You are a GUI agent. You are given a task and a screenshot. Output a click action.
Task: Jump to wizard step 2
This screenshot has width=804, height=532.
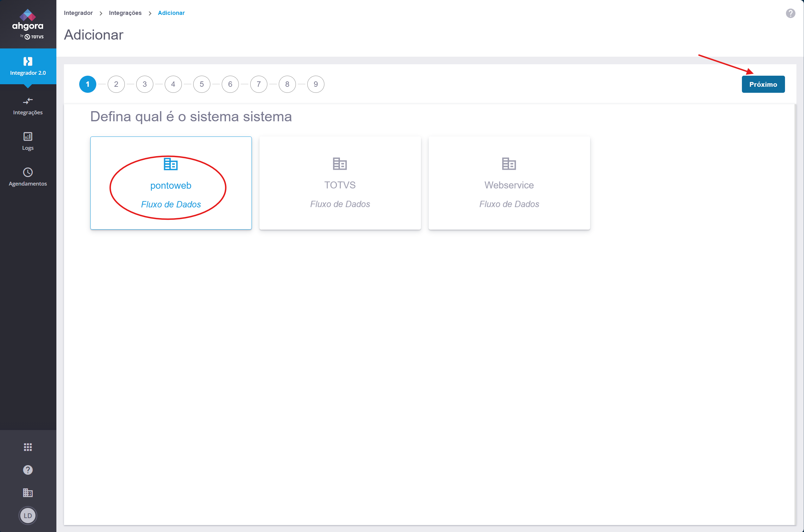(116, 84)
